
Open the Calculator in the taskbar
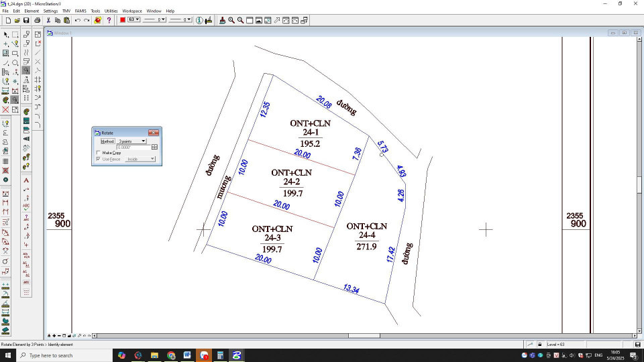coord(220,355)
